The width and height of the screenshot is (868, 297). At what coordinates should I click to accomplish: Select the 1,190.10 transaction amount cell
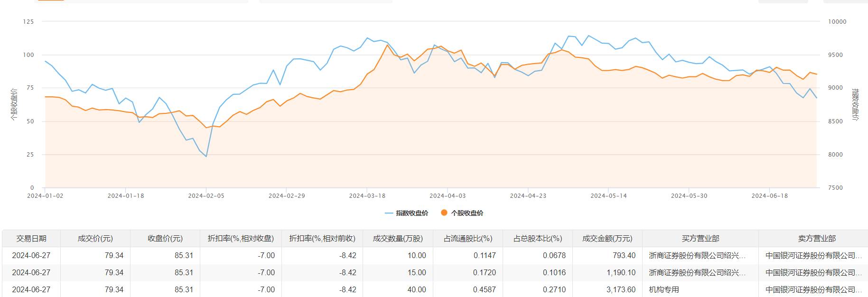click(621, 272)
